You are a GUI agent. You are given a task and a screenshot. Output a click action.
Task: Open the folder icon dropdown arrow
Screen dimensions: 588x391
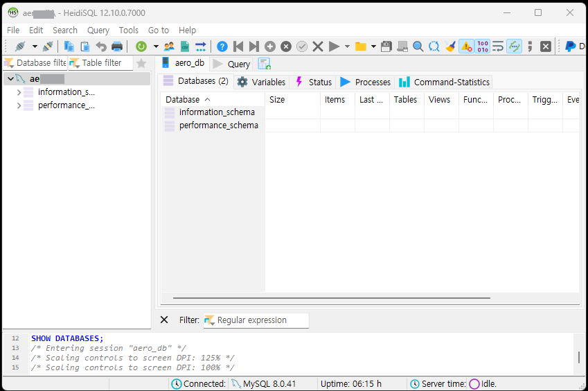tap(373, 46)
